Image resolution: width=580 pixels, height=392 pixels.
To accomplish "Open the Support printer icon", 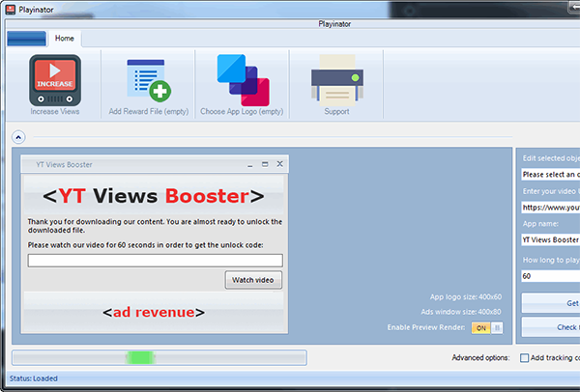I will click(336, 80).
